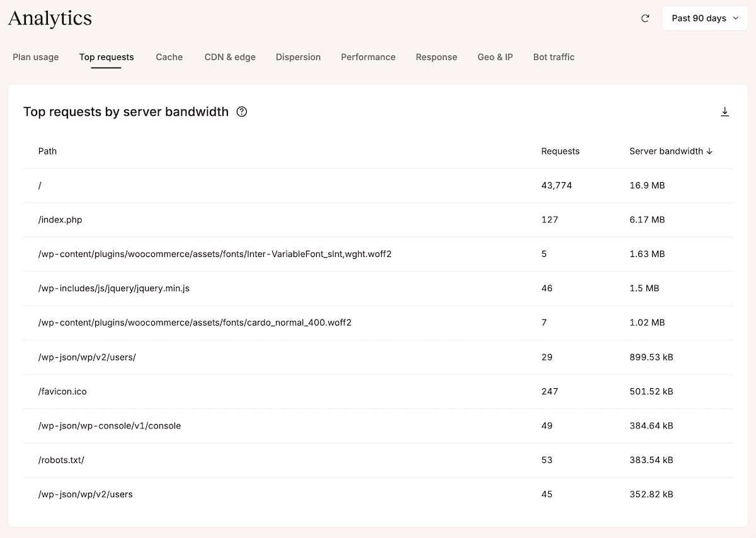
Task: Open the Dispersion tab
Action: pyautogui.click(x=298, y=57)
